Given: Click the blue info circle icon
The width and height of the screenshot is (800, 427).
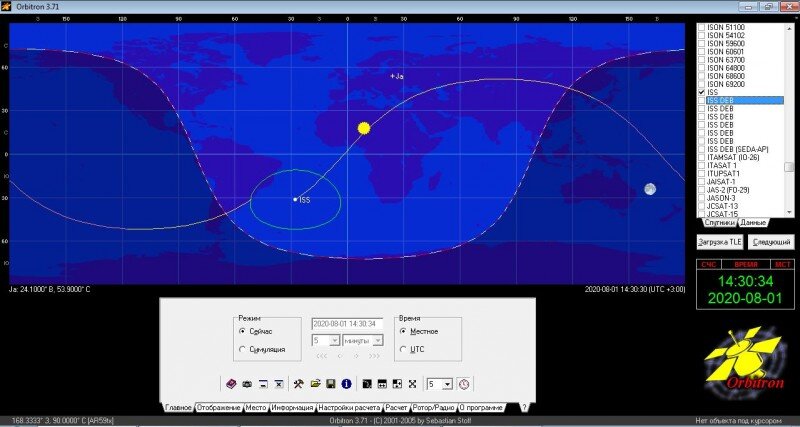Looking at the screenshot, I should click(x=346, y=384).
